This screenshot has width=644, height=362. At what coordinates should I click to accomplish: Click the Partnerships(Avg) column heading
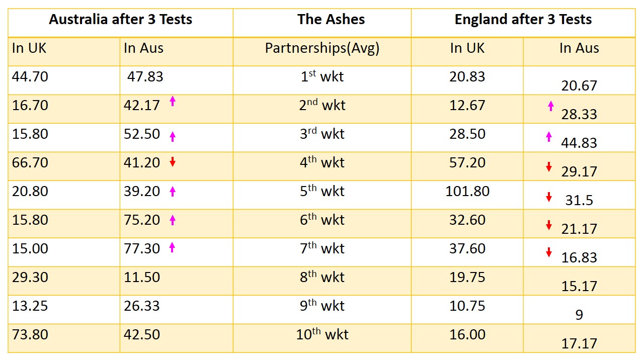[322, 48]
